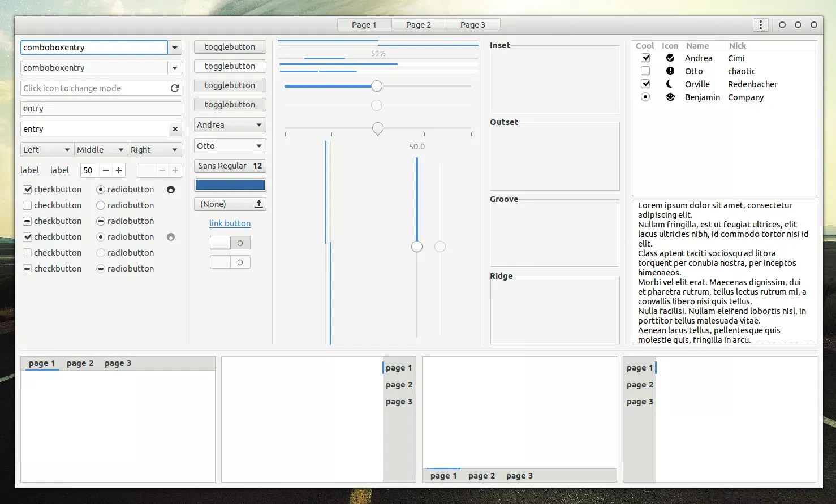Open the blue color chooser swatch
Viewport: 836px width, 504px height.
(230, 185)
